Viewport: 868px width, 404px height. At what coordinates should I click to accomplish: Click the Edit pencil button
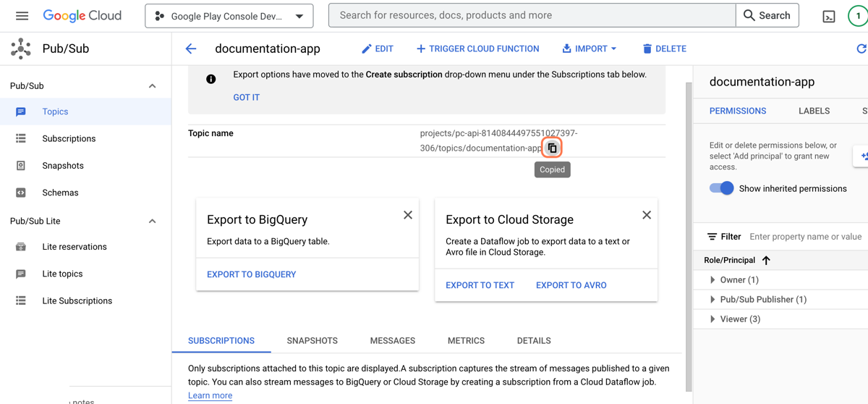(378, 49)
